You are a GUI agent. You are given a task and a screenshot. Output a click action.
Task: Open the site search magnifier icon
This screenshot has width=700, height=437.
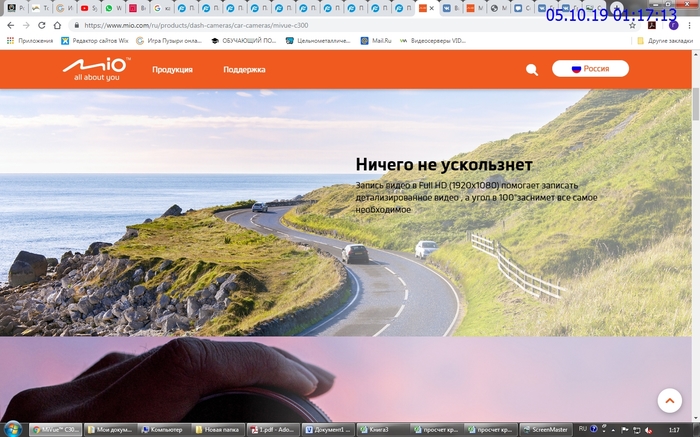coord(531,70)
